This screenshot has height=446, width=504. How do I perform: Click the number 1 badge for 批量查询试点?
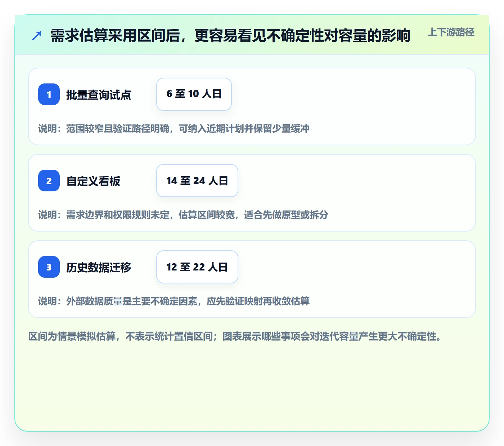tap(49, 94)
